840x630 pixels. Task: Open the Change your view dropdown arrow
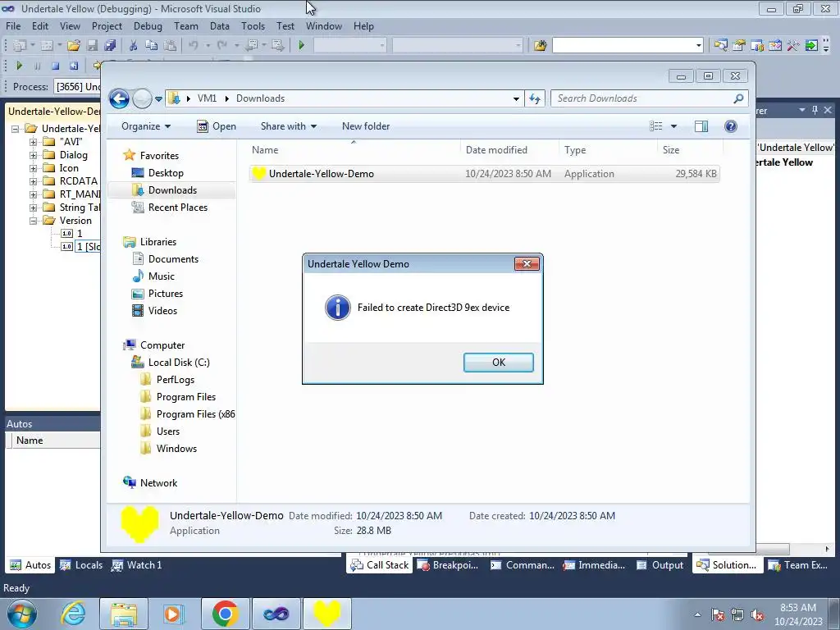point(674,126)
